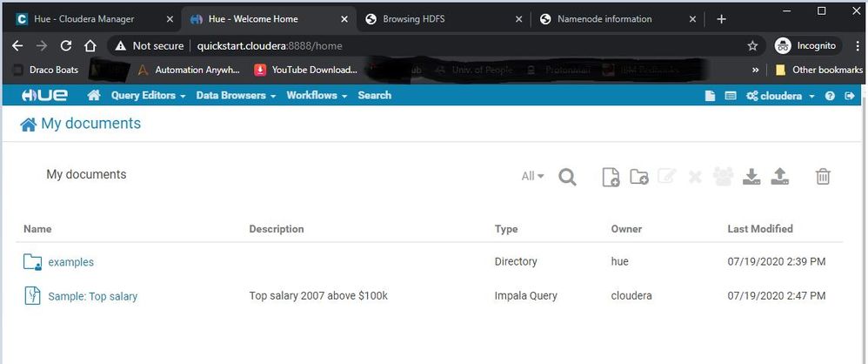Image resolution: width=868 pixels, height=364 pixels.
Task: Open the cloudera user dropdown
Action: click(780, 96)
